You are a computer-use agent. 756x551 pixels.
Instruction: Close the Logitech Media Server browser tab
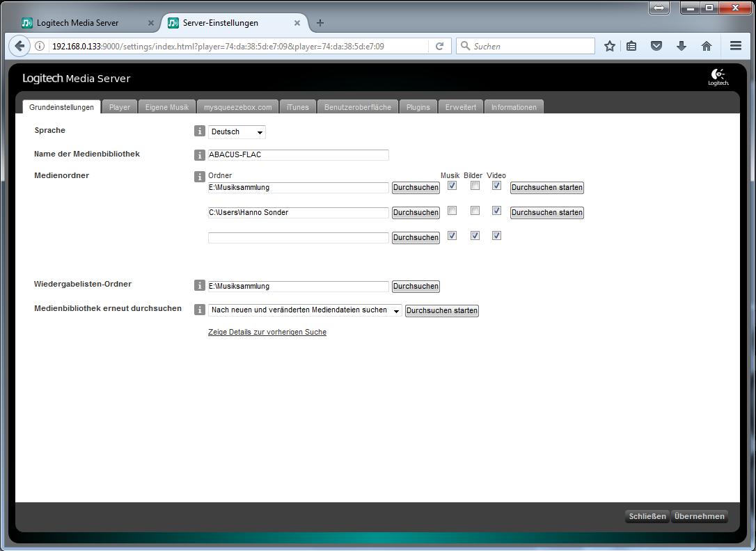150,23
